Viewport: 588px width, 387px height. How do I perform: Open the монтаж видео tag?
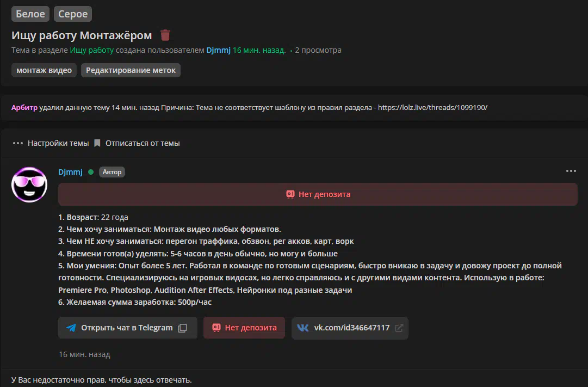(44, 70)
